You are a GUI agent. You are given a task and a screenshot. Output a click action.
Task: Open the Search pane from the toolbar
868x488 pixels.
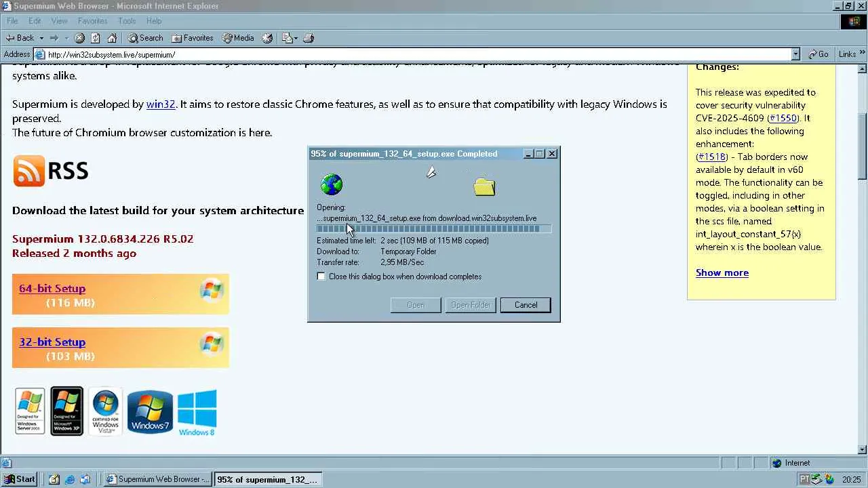pyautogui.click(x=146, y=38)
